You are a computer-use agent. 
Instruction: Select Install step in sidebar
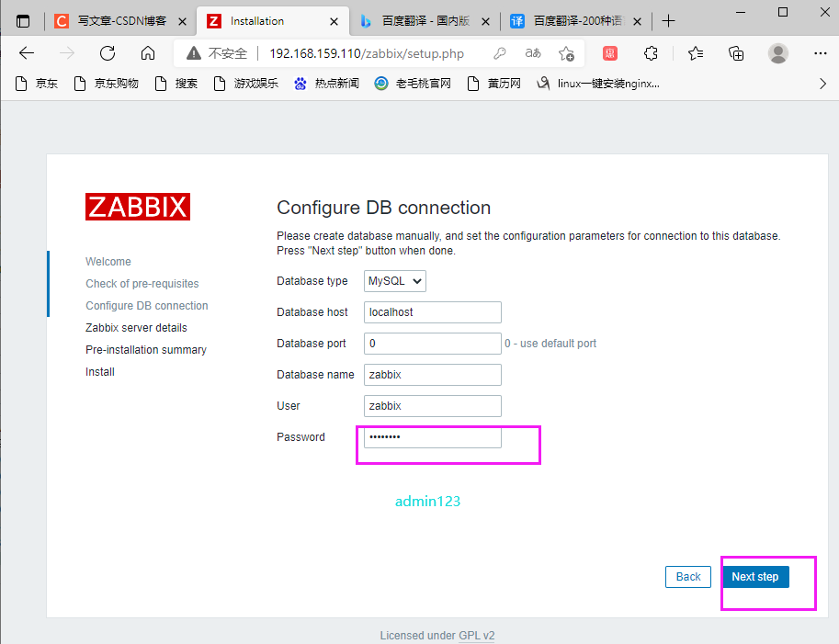click(99, 372)
